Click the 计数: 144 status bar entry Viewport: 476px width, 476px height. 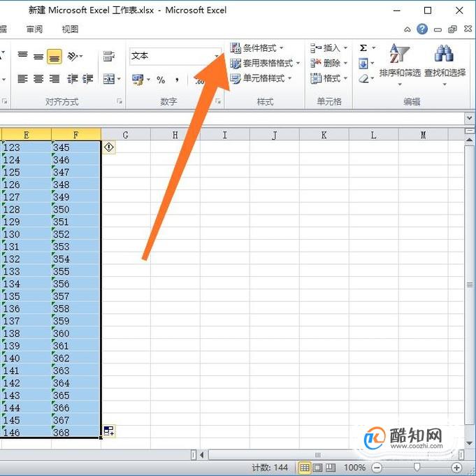[270, 468]
